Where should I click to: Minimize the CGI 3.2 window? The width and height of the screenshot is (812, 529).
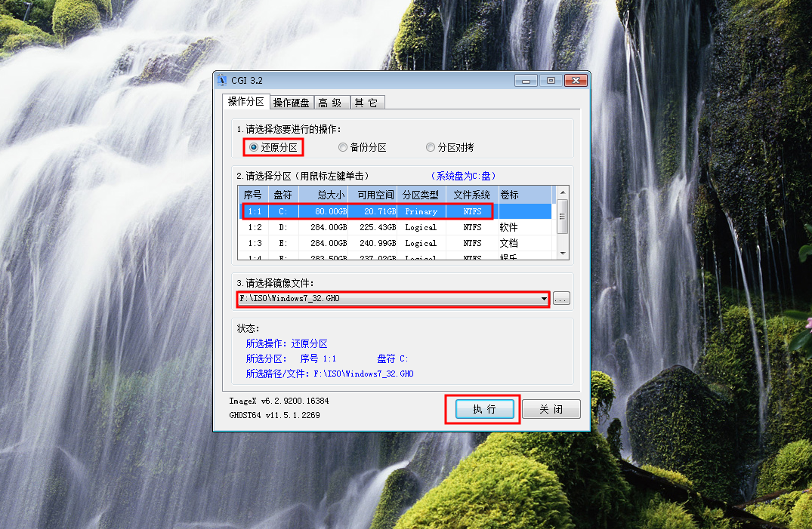point(526,81)
